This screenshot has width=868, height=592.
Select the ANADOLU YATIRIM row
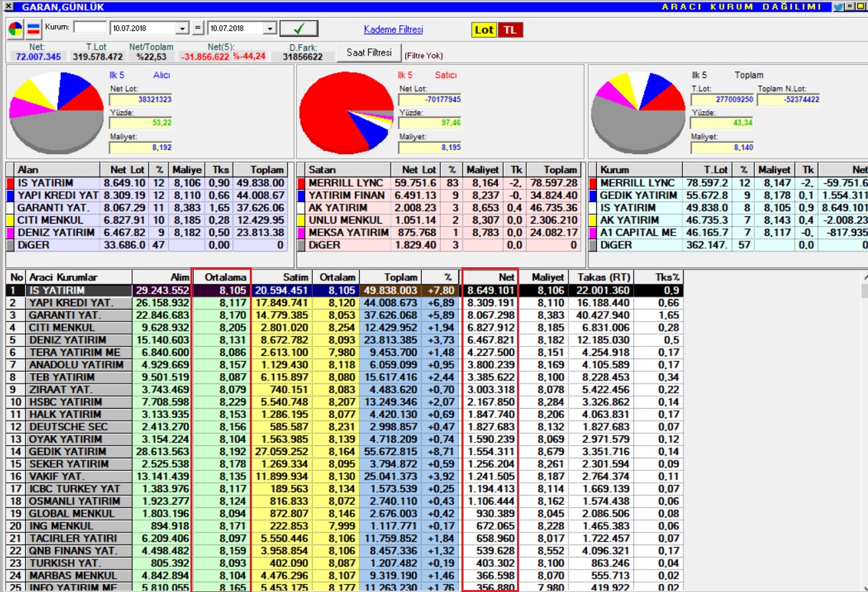344,365
